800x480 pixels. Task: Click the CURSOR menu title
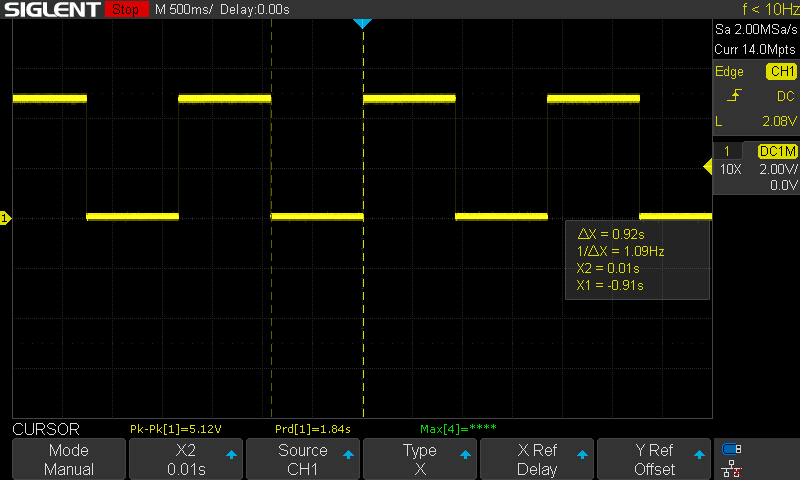point(46,429)
